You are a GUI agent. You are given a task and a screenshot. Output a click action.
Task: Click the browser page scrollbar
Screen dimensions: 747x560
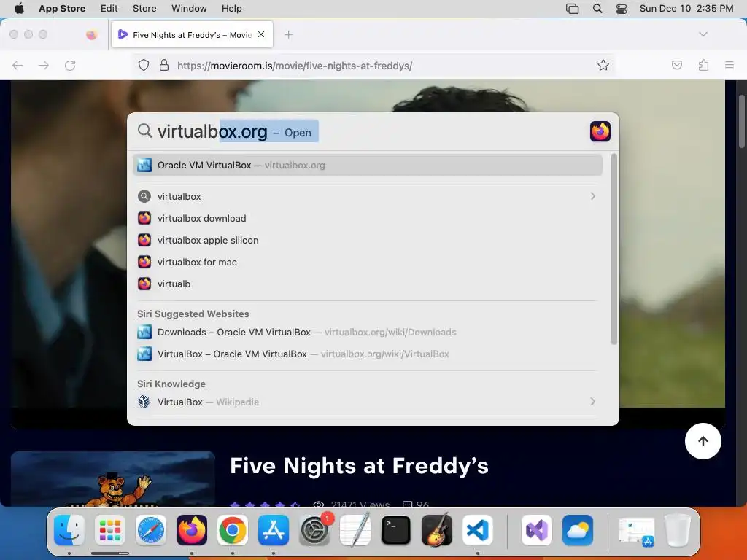(742, 122)
